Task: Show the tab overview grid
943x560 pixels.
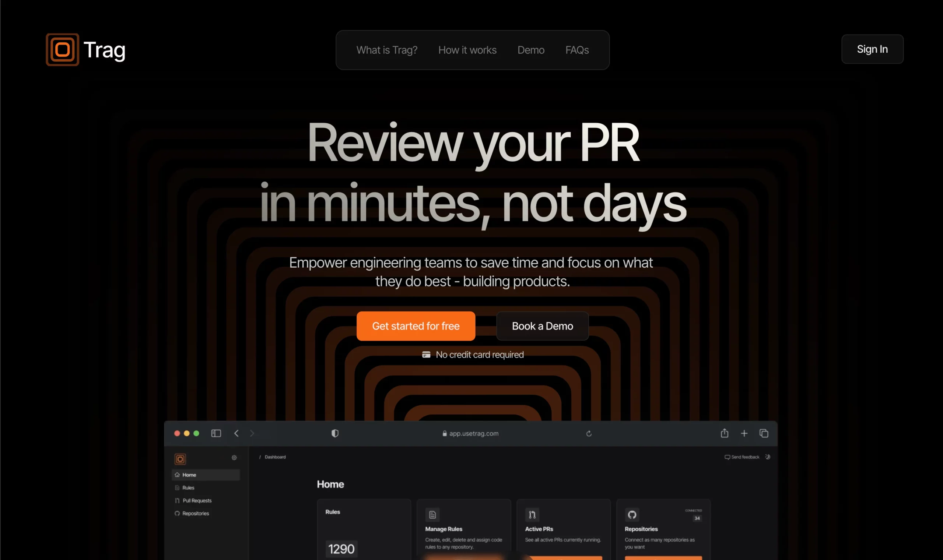Action: coord(764,433)
